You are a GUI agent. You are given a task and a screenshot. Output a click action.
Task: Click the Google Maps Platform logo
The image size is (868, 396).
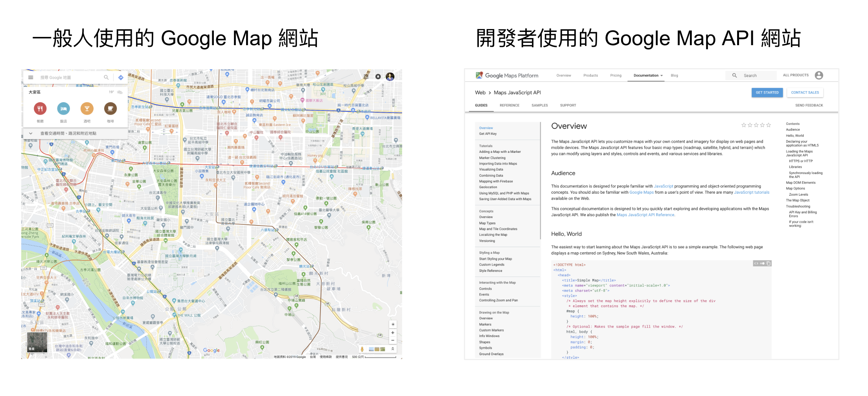point(507,75)
